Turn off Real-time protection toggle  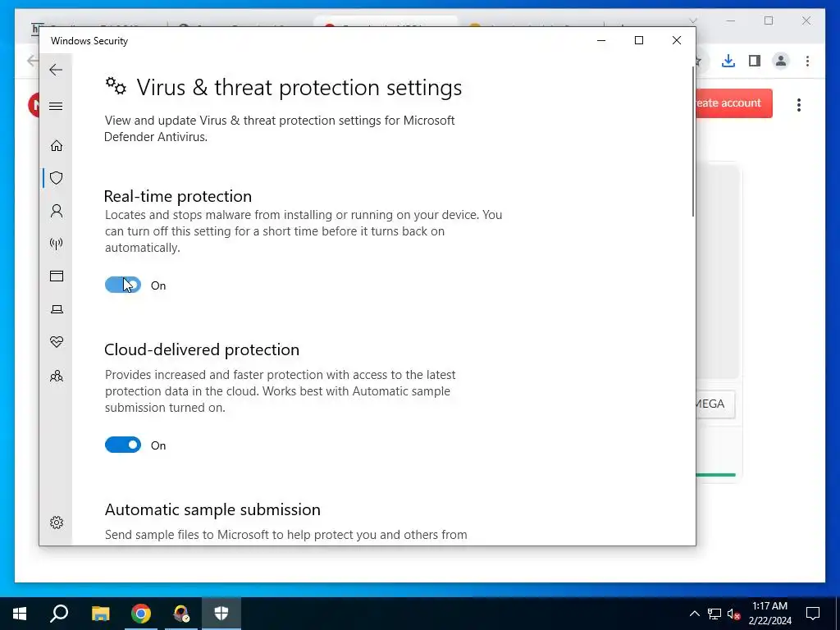tap(123, 285)
